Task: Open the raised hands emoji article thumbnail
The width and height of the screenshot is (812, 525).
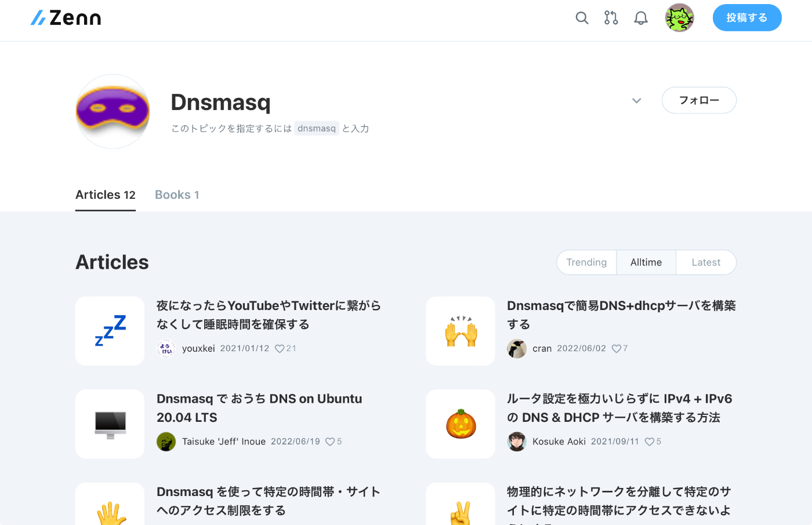Action: 461,331
